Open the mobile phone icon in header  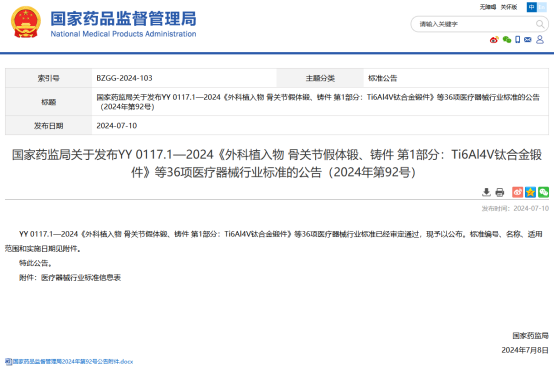tap(518, 40)
